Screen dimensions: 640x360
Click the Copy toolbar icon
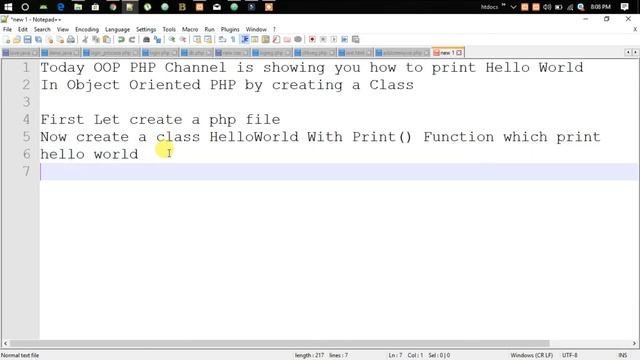[x=96, y=40]
